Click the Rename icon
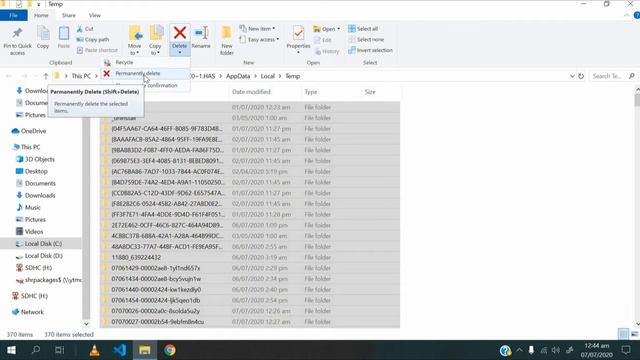Image resolution: width=640 pixels, height=360 pixels. coord(201,33)
